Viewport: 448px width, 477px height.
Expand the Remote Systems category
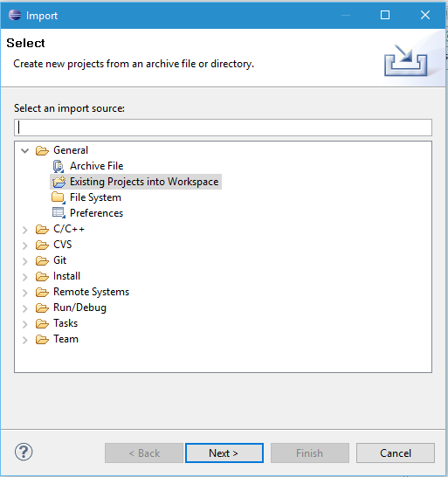click(x=25, y=293)
